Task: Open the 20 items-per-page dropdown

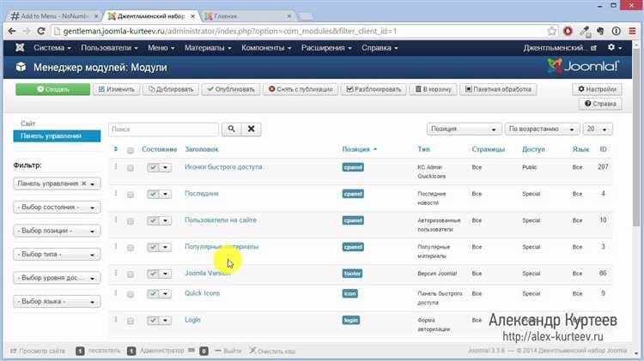Action: pyautogui.click(x=598, y=129)
